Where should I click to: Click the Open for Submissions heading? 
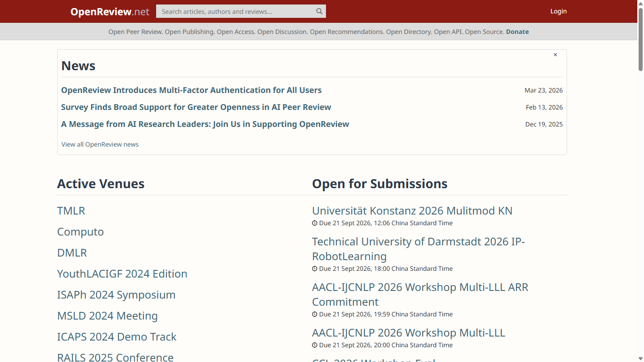[x=380, y=184]
